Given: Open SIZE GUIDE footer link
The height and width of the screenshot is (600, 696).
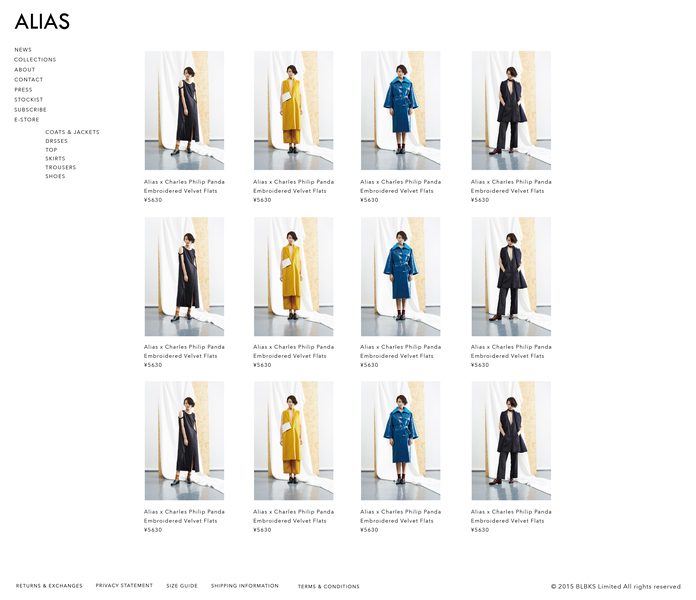Looking at the screenshot, I should pos(182,586).
